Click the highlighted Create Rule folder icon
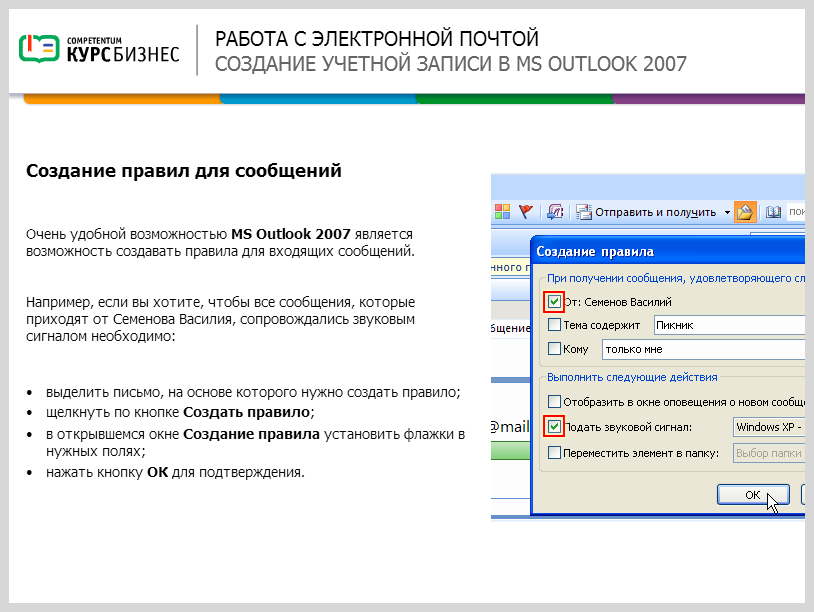This screenshot has height=612, width=814. (744, 212)
